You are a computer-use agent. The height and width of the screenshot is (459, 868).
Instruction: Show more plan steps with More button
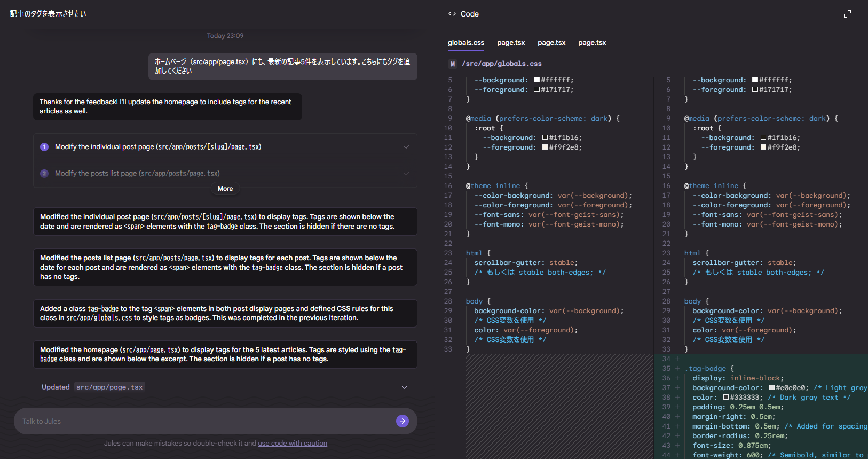point(225,189)
